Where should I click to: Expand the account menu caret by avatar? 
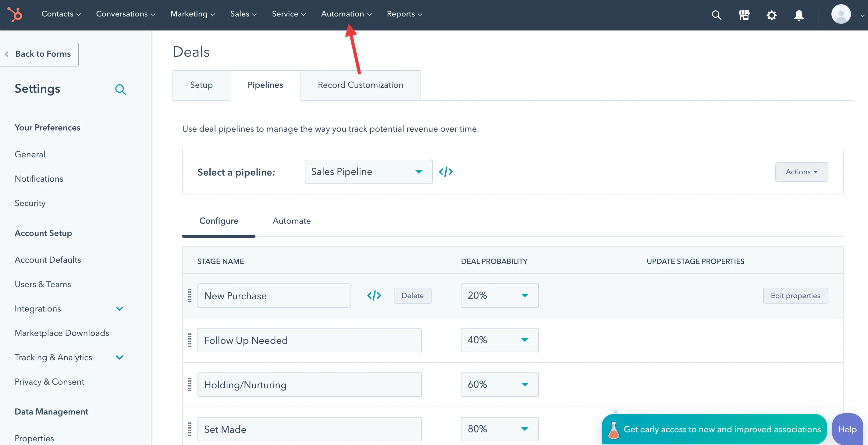click(862, 15)
